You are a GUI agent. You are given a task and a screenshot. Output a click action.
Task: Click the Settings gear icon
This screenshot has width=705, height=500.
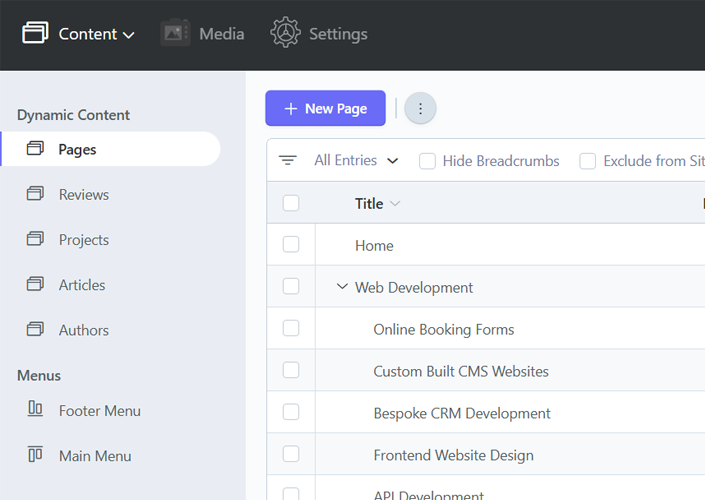pyautogui.click(x=285, y=32)
